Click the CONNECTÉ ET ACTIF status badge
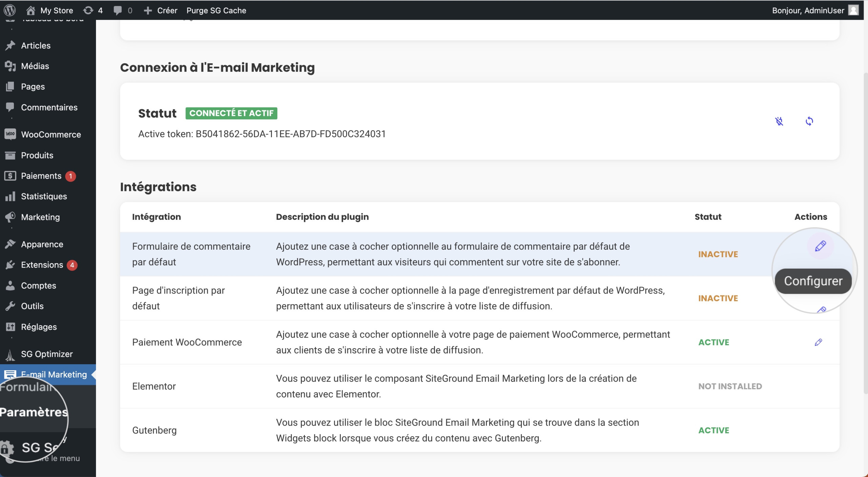The height and width of the screenshot is (477, 868). pos(231,113)
